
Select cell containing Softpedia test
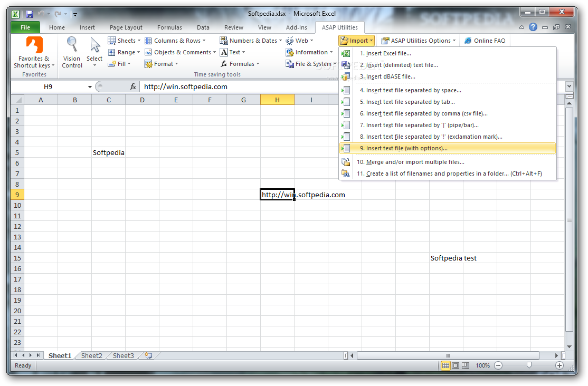(x=446, y=258)
